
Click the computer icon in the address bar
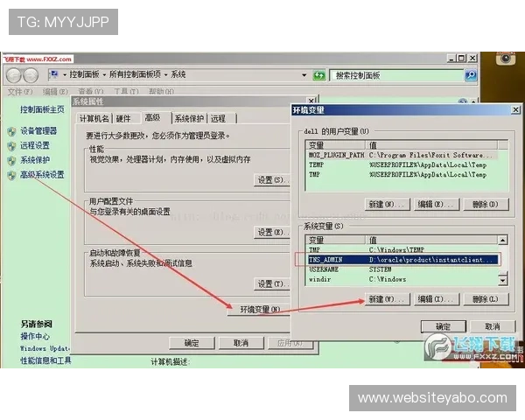tap(54, 74)
